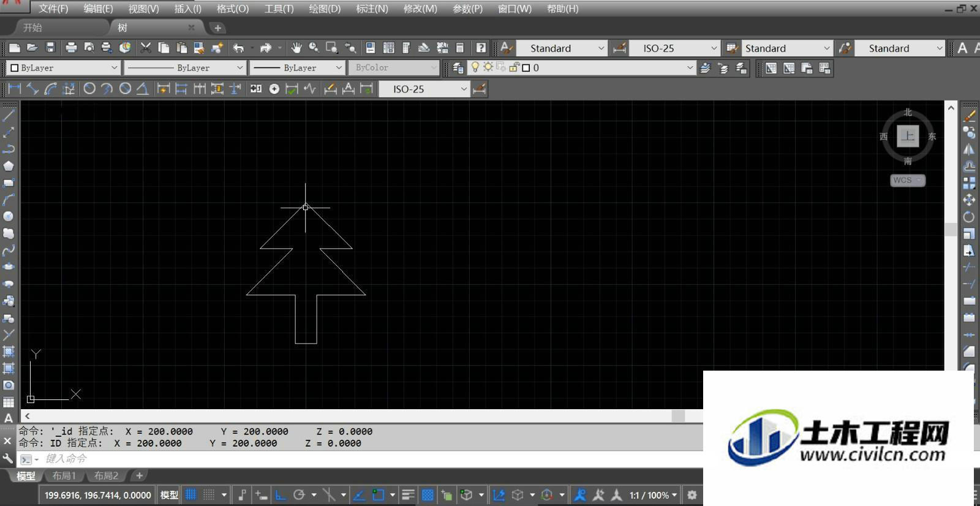980x506 pixels.
Task: Toggle object snap tracking in status bar
Action: tap(360, 495)
